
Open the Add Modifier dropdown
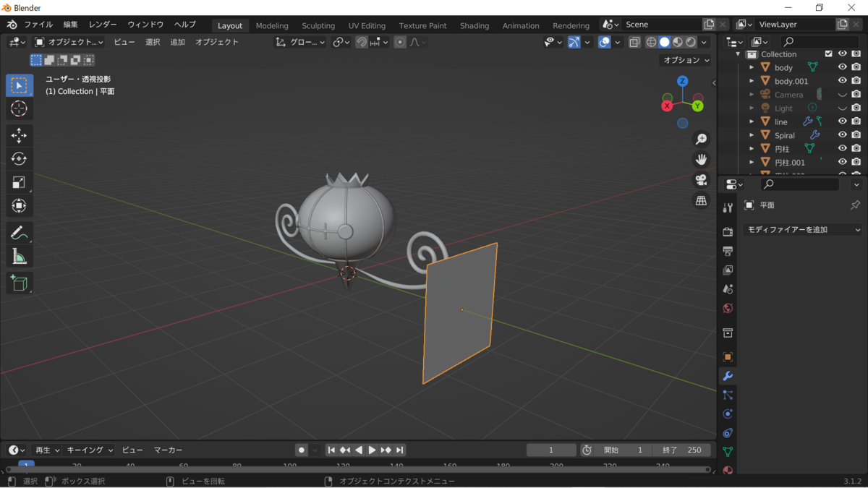pyautogui.click(x=804, y=229)
